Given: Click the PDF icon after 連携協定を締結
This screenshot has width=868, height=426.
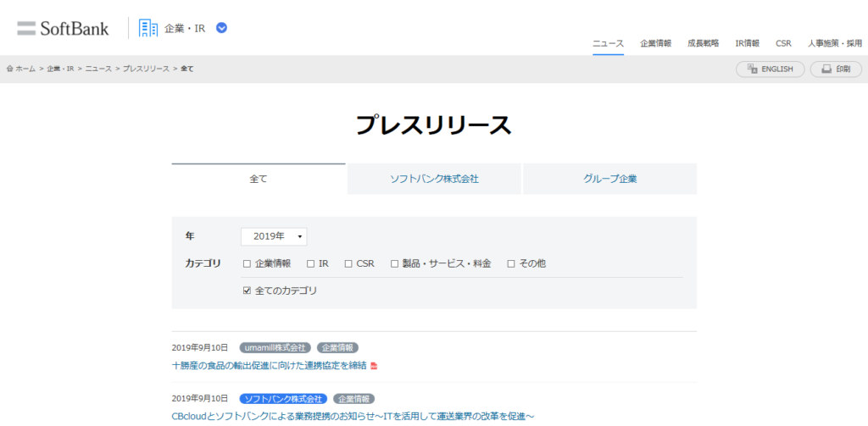Looking at the screenshot, I should [x=374, y=366].
